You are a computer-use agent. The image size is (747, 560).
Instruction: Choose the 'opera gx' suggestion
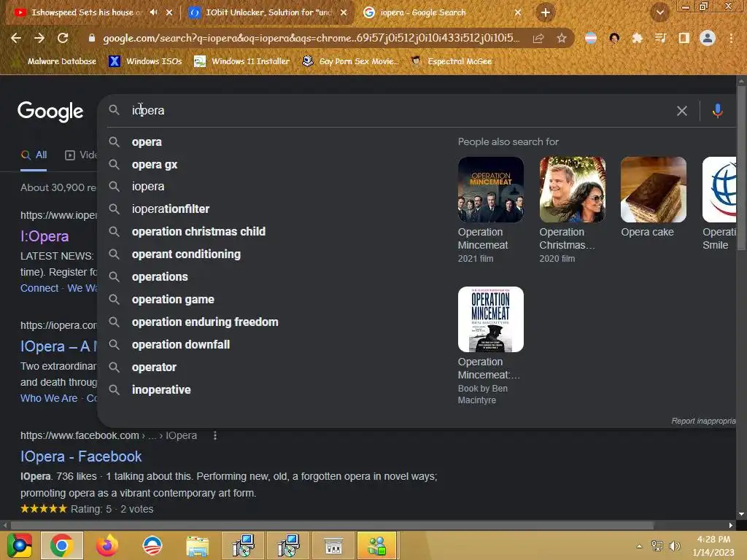pyautogui.click(x=155, y=165)
